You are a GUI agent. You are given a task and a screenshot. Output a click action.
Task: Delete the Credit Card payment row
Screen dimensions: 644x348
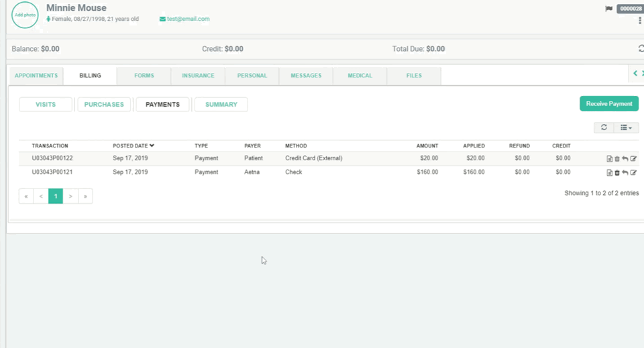point(617,159)
